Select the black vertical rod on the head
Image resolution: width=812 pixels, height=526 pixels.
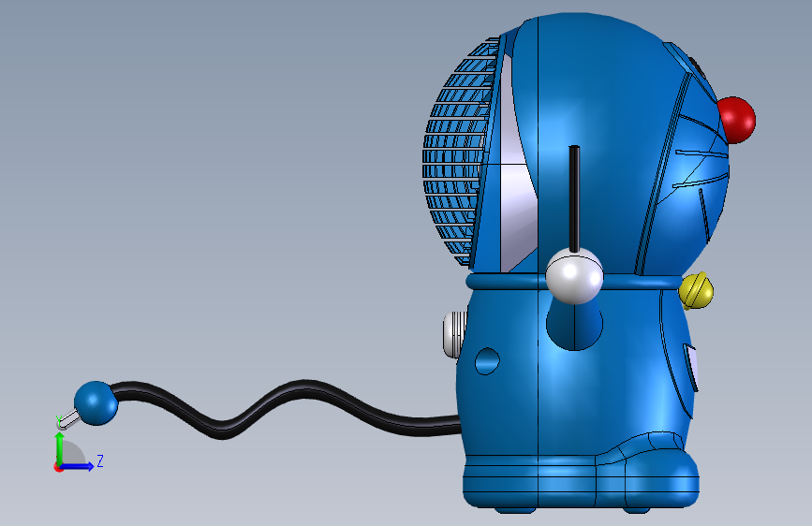point(574,198)
